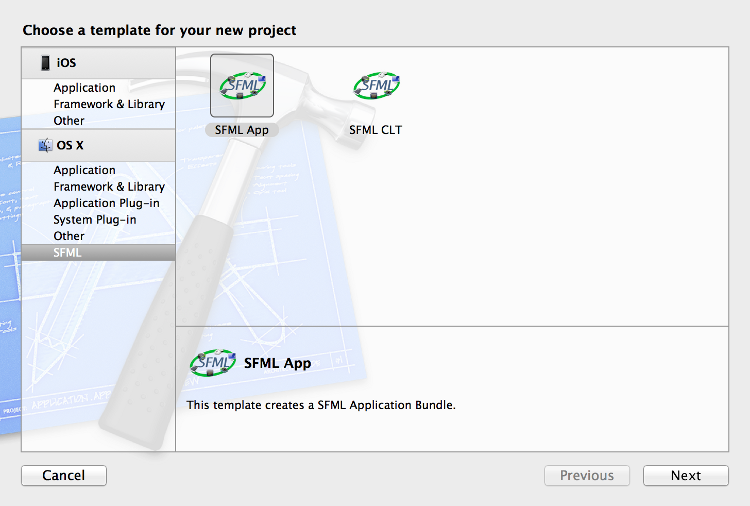Click the OS X Finder icon in sidebar
The image size is (750, 506).
(x=45, y=145)
